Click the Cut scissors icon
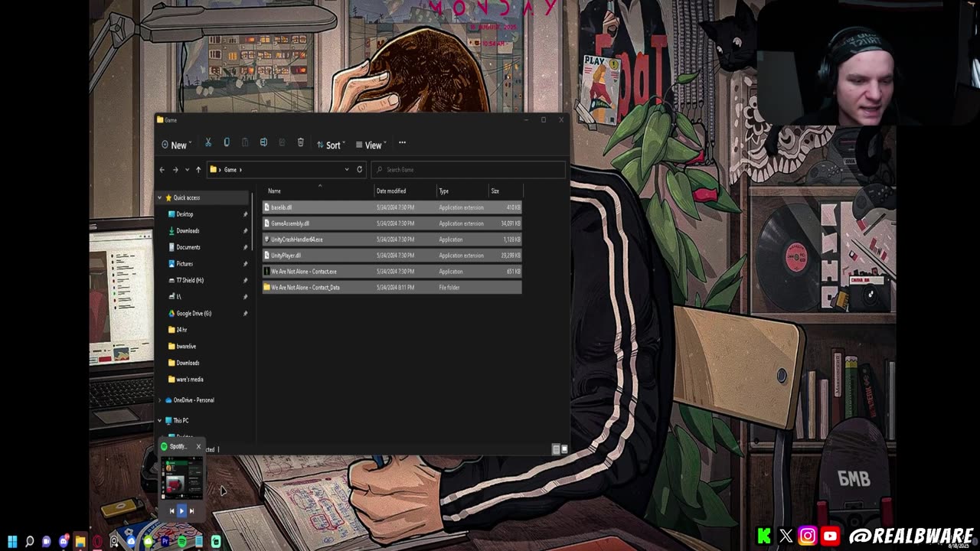The height and width of the screenshot is (551, 980). coord(208,143)
